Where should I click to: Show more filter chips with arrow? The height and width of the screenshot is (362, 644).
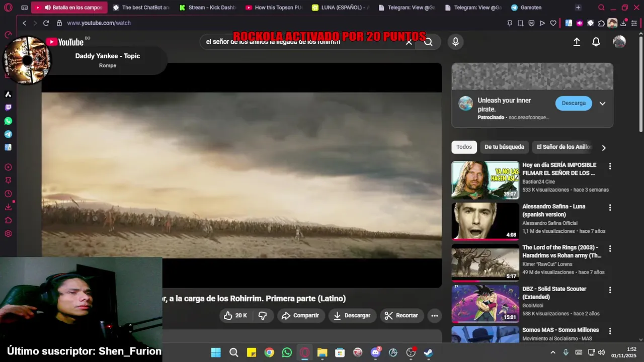click(x=604, y=148)
